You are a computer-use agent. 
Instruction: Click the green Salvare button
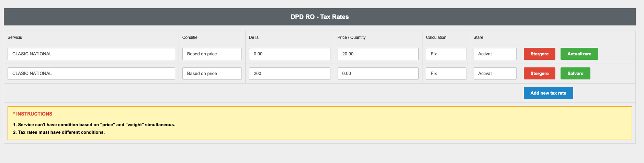pos(575,74)
